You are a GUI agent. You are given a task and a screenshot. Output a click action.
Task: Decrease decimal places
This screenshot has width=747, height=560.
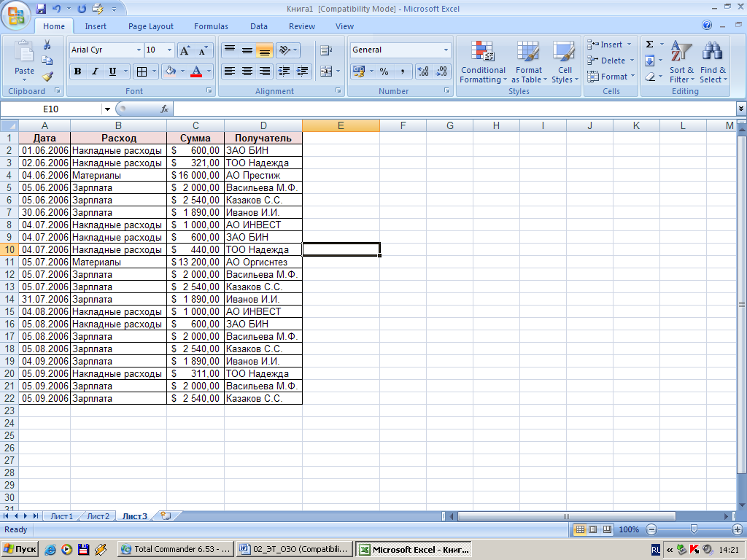coord(441,72)
